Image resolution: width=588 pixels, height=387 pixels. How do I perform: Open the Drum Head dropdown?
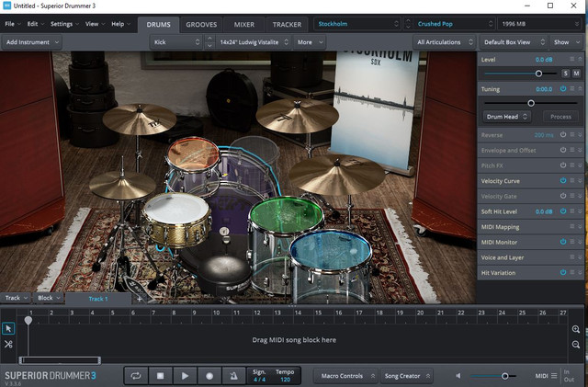(x=506, y=117)
